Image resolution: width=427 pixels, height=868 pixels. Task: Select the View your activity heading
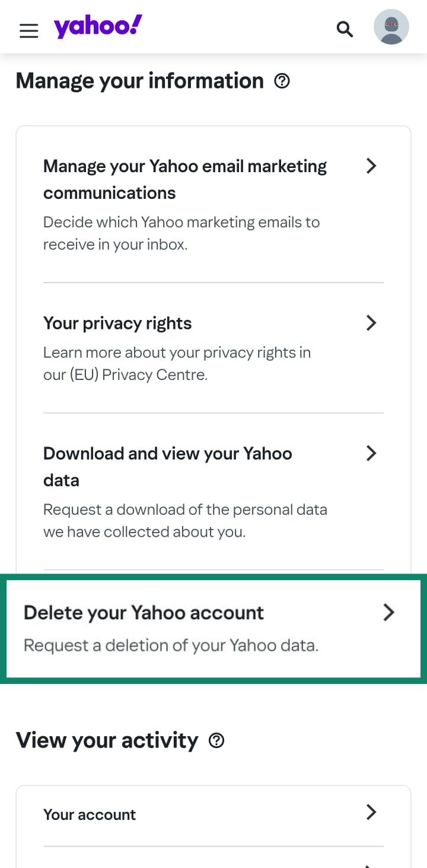point(107,740)
